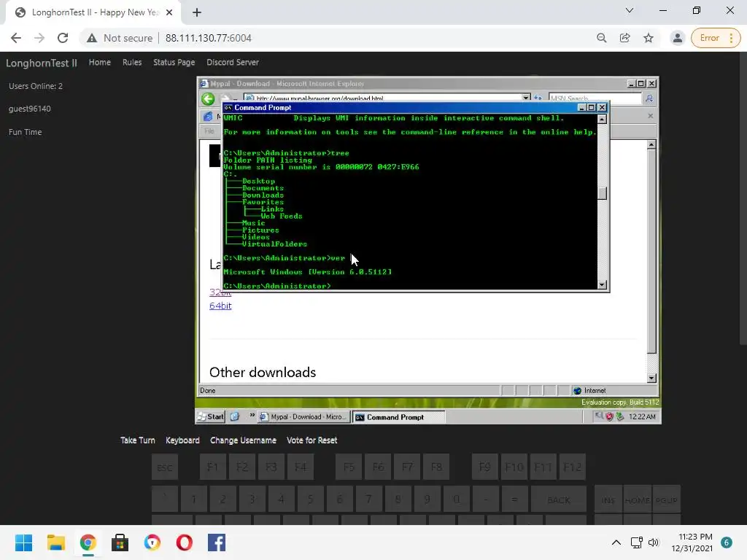Screen dimensions: 747x560
Task: Click Change Username
Action: tap(243, 440)
